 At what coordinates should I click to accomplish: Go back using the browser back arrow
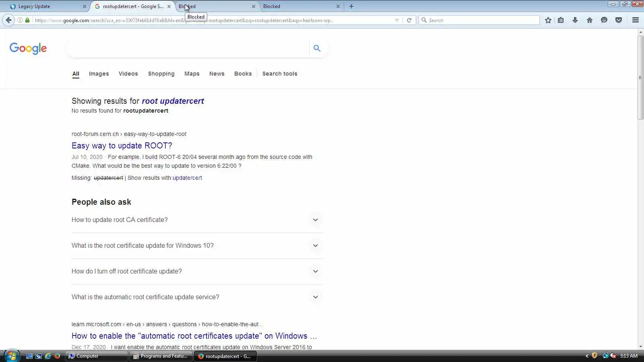pyautogui.click(x=8, y=20)
